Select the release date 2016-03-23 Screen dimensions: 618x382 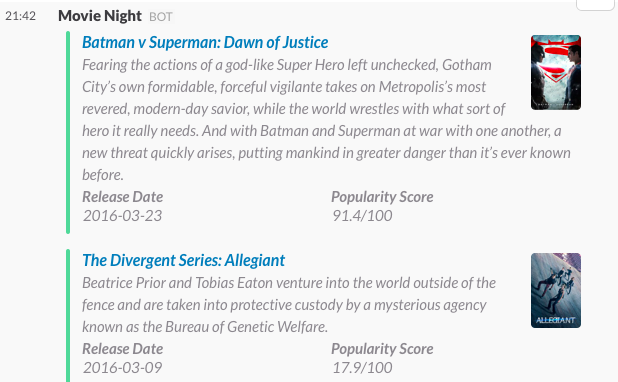[123, 216]
